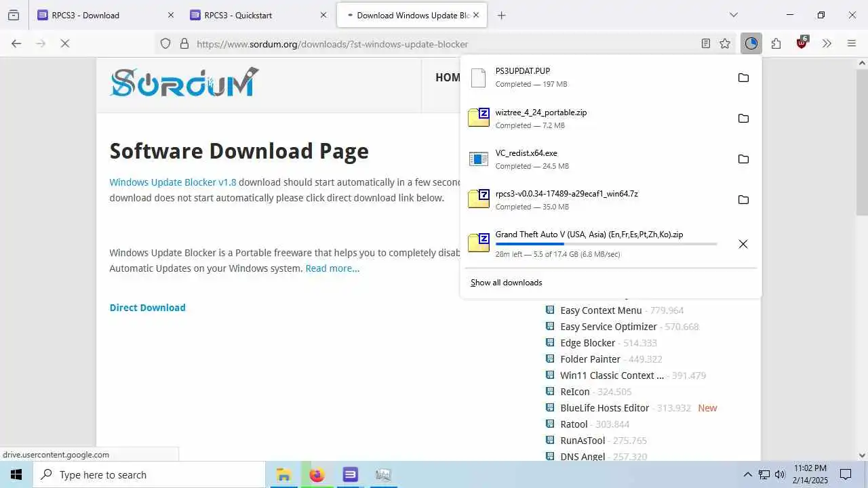Open the Read more... link

pyautogui.click(x=332, y=268)
